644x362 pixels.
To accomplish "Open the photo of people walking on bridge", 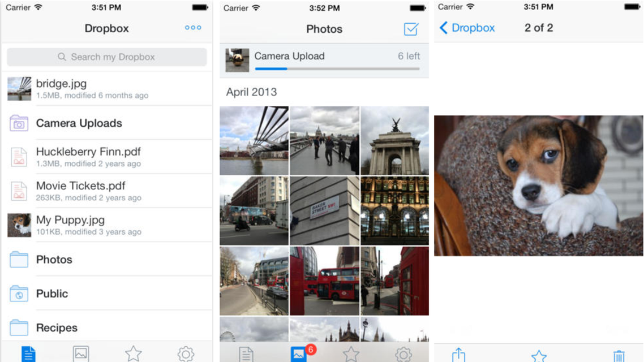I will 324,140.
